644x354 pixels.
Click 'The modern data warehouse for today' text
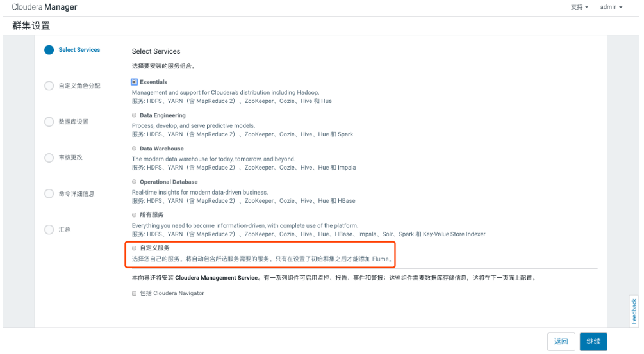pyautogui.click(x=213, y=159)
